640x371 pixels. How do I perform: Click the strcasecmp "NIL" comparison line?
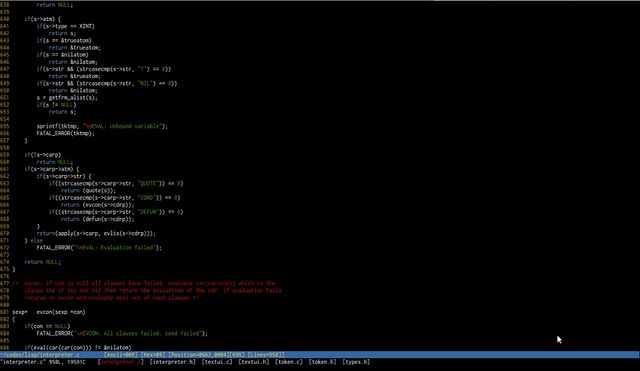[x=107, y=83]
